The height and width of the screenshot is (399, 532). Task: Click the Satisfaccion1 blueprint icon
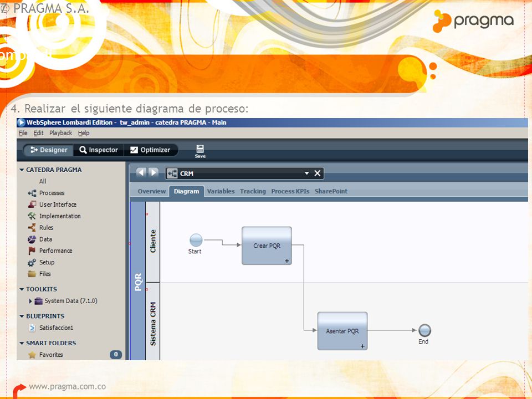coord(32,328)
